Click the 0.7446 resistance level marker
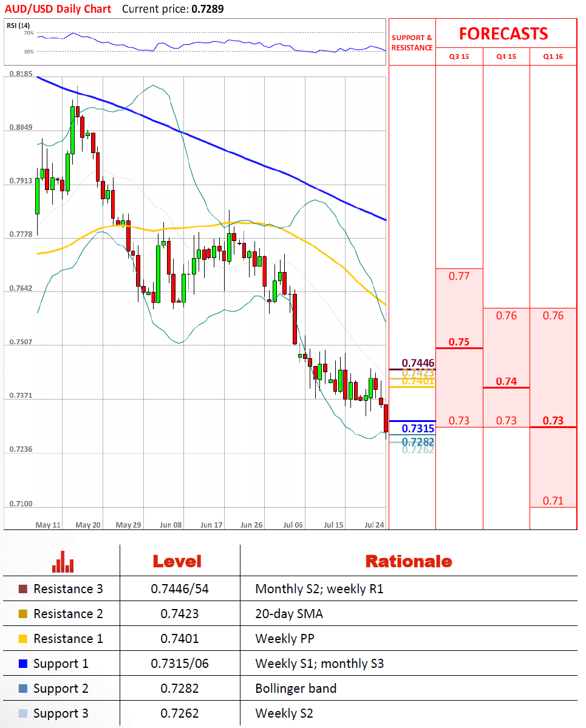This screenshot has height=728, width=586. 418,363
